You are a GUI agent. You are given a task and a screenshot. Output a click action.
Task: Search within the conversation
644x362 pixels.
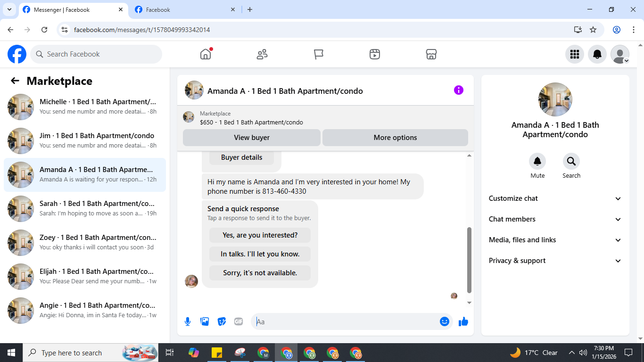[x=571, y=161]
